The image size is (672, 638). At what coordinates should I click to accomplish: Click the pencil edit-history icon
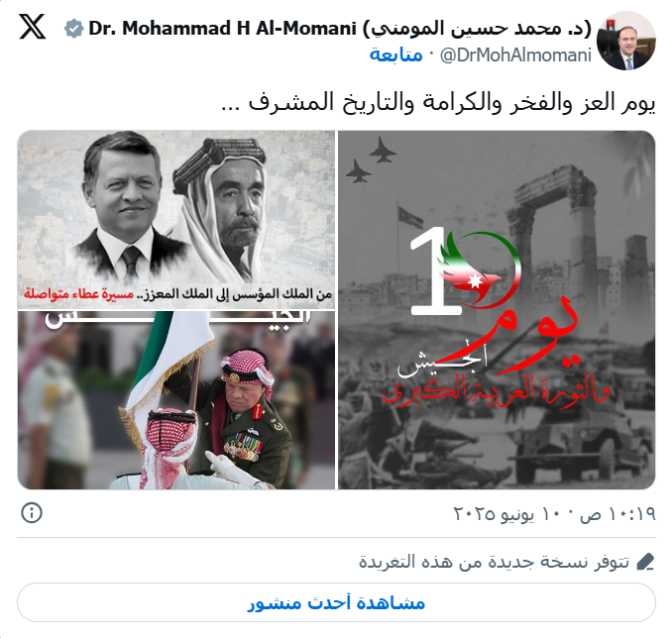pos(645,562)
